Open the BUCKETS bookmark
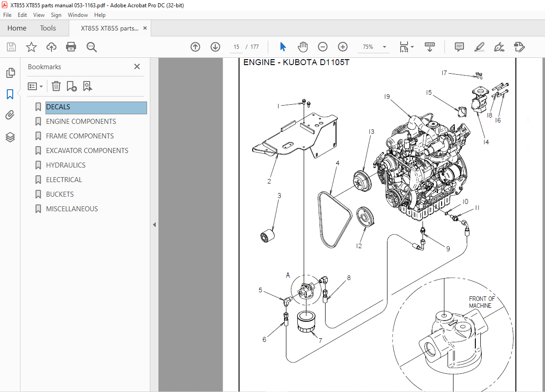The image size is (545, 392). pyautogui.click(x=60, y=194)
